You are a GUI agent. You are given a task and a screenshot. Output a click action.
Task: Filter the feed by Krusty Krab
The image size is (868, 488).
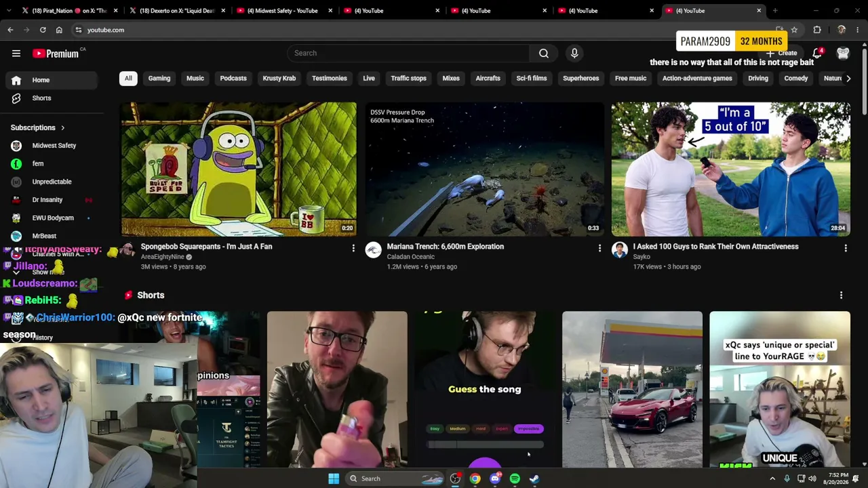pos(279,79)
